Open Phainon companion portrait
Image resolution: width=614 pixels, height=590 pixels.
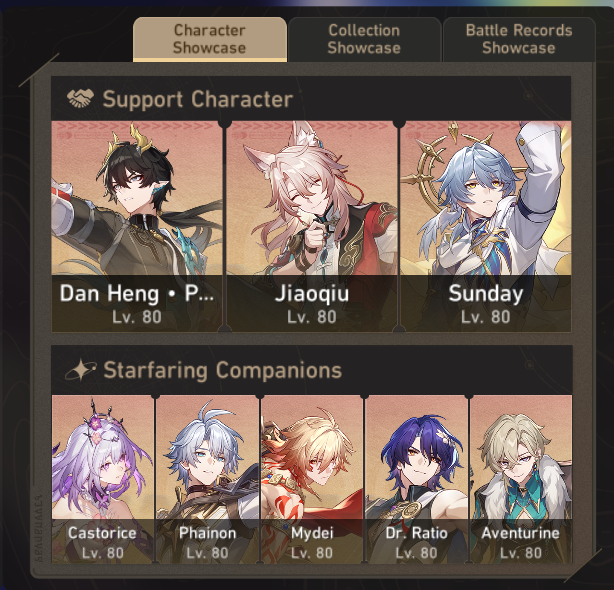pos(208,479)
